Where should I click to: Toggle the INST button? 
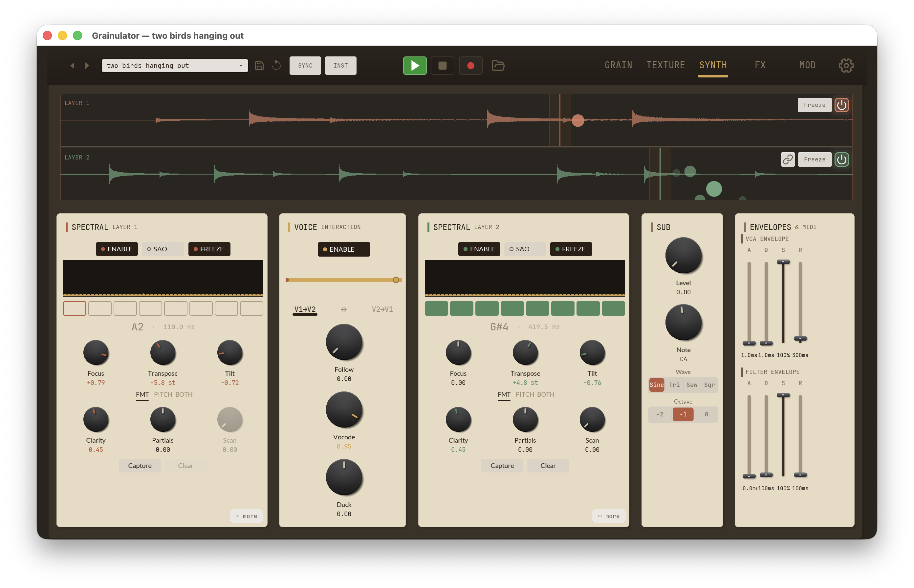pyautogui.click(x=341, y=66)
